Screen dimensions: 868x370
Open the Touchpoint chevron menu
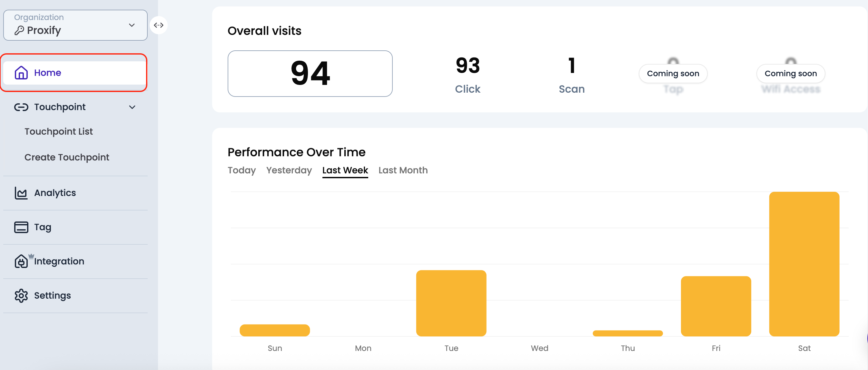tap(132, 107)
